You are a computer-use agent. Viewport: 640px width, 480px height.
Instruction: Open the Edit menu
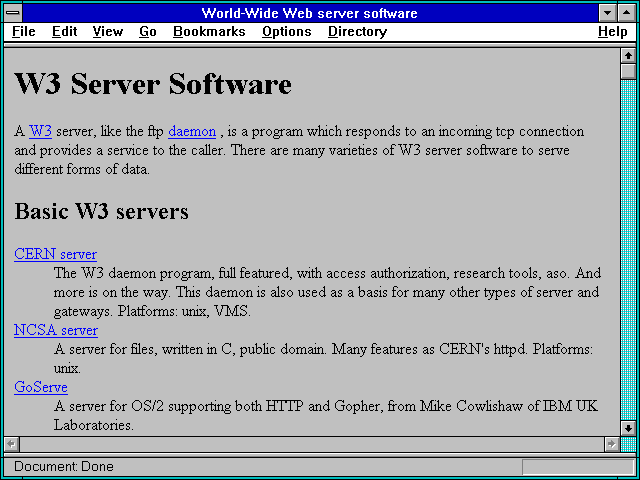(x=64, y=32)
